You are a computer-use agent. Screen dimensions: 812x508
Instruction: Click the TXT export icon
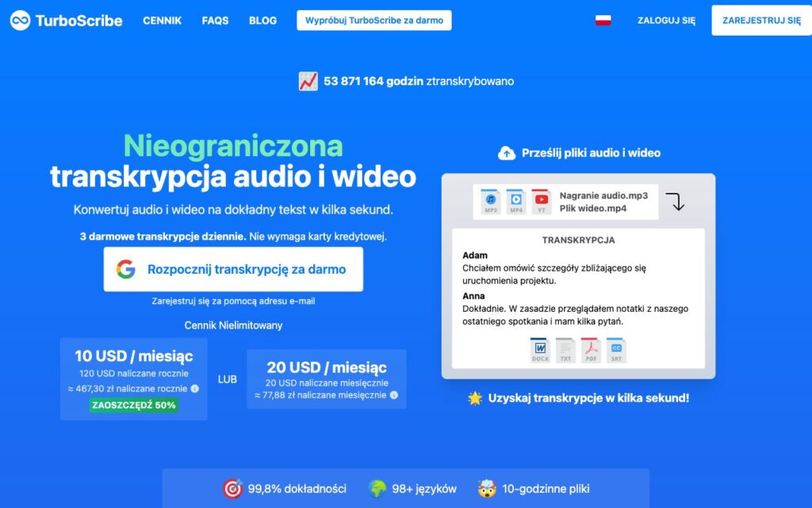tap(565, 350)
